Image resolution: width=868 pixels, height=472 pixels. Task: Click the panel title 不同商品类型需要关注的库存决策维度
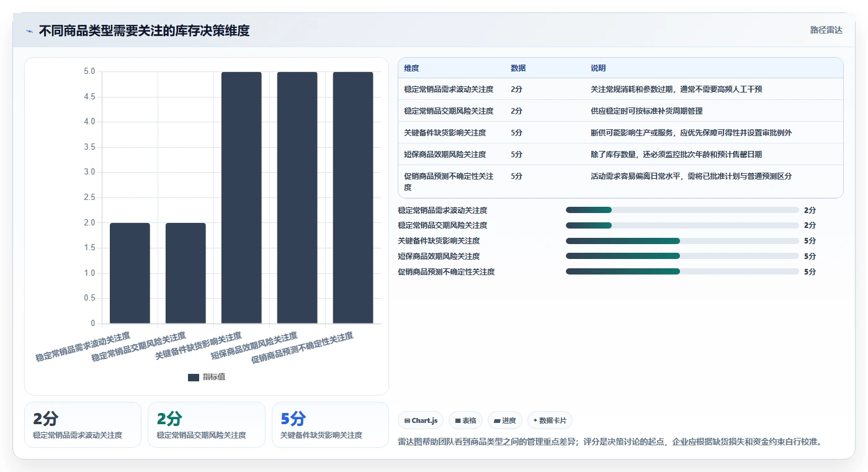point(144,30)
